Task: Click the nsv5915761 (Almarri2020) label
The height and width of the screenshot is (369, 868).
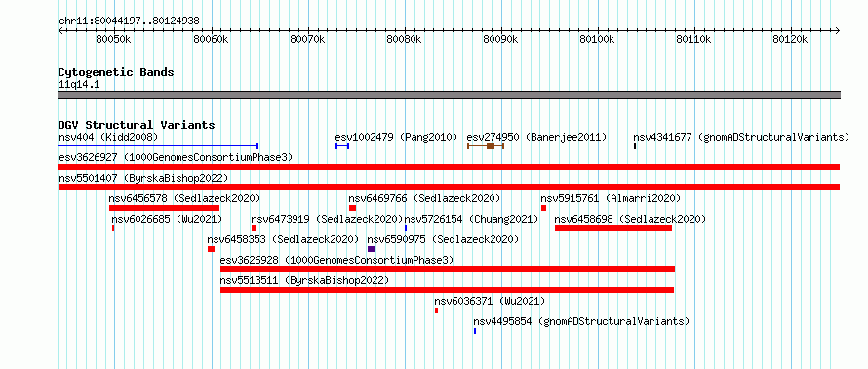Action: [x=611, y=198]
